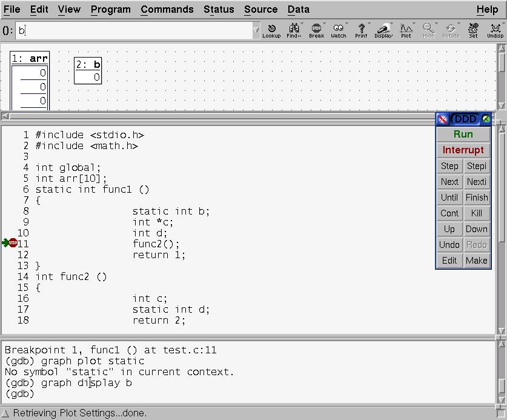Click the Display toolbar icon

(x=383, y=31)
